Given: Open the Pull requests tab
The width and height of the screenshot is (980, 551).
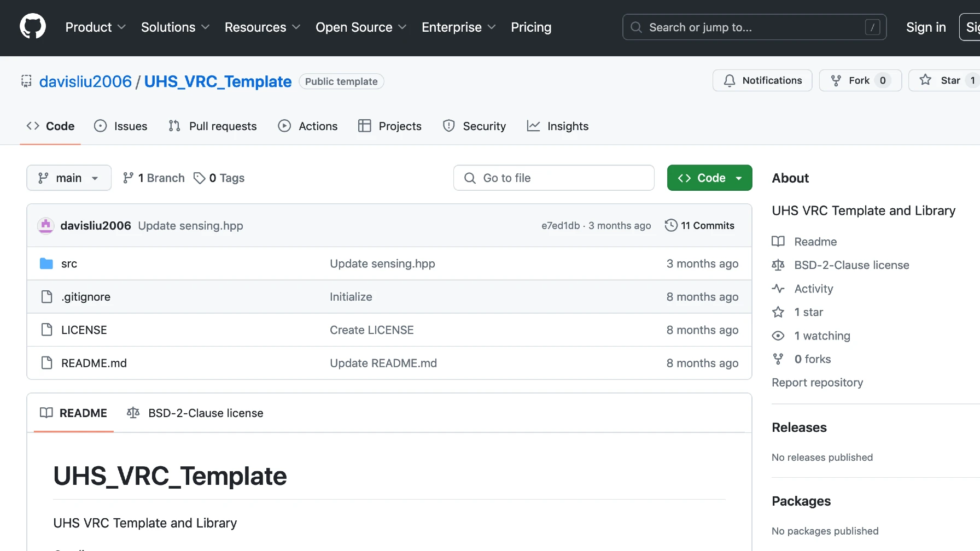Looking at the screenshot, I should (213, 126).
